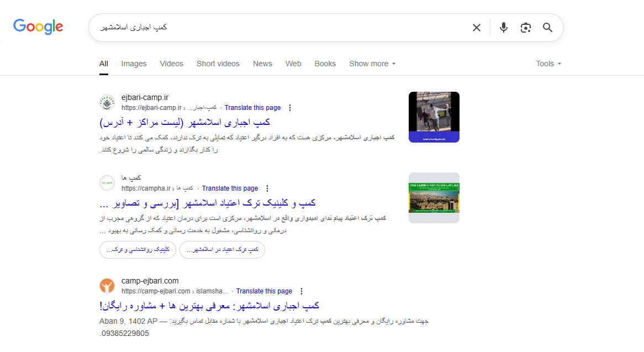Clear the search query with X icon
Viewport: 644px width, 352px height.
pos(477,28)
